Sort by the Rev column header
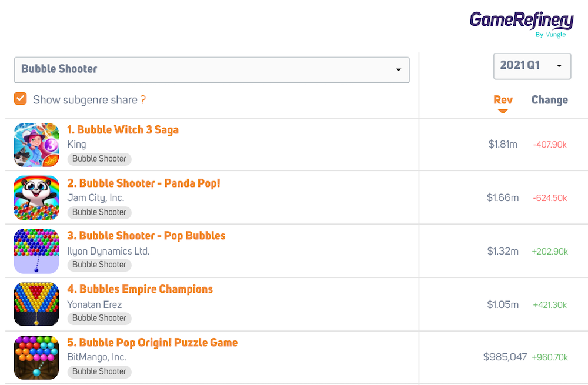Image resolution: width=588 pixels, height=385 pixels. pos(503,99)
